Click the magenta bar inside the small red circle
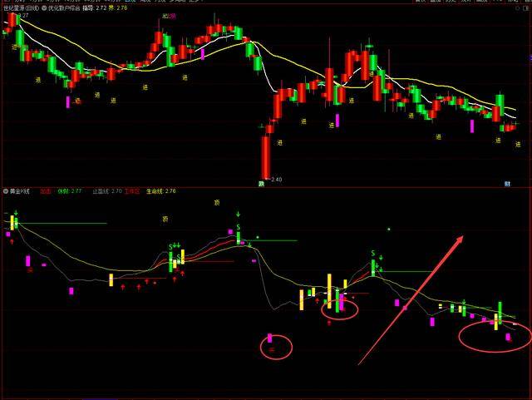The height and width of the screenshot is (400, 532). pyautogui.click(x=269, y=338)
